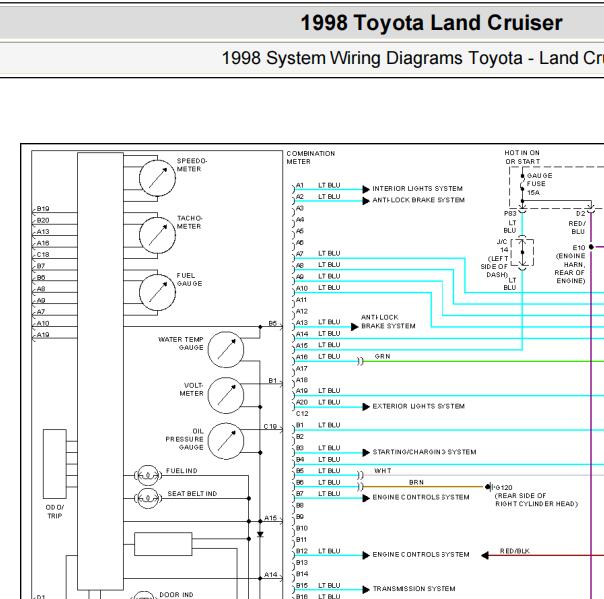The image size is (604, 599).
Task: Click the 'LEFT SIDE OF DASH' note
Action: point(495,267)
